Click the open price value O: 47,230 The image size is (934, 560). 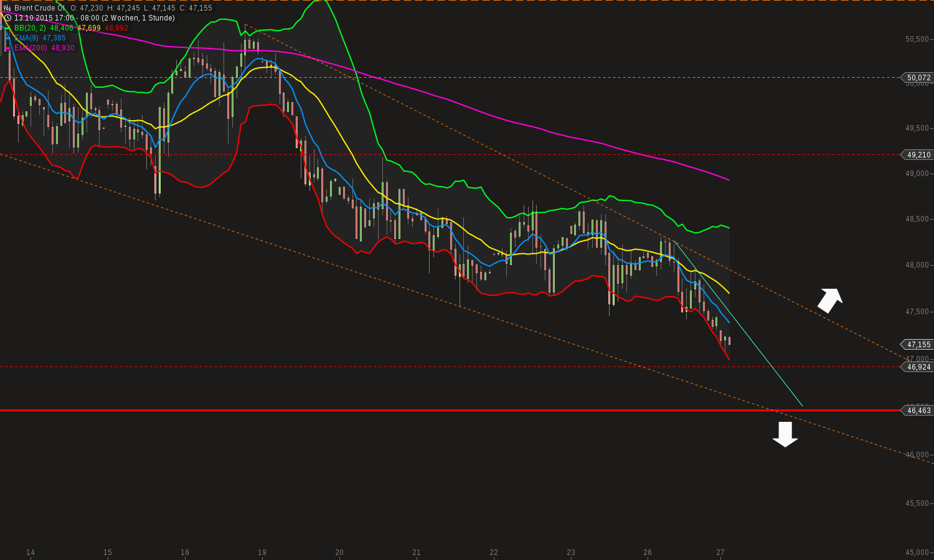click(87, 8)
